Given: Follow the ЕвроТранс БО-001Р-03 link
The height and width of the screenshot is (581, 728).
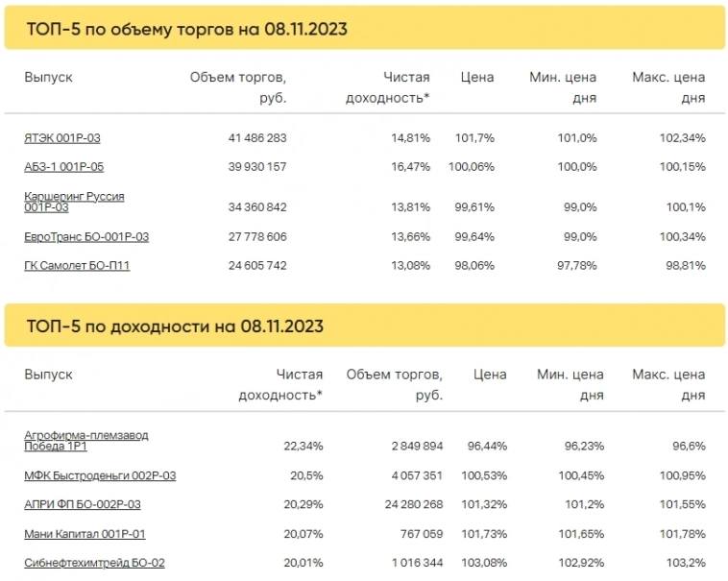Looking at the screenshot, I should [x=86, y=236].
